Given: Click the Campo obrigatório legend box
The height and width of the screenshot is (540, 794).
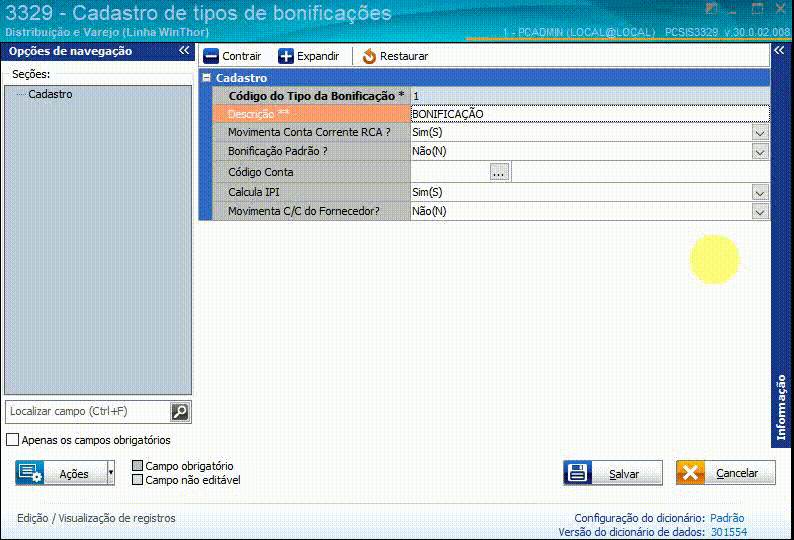Looking at the screenshot, I should [x=137, y=466].
